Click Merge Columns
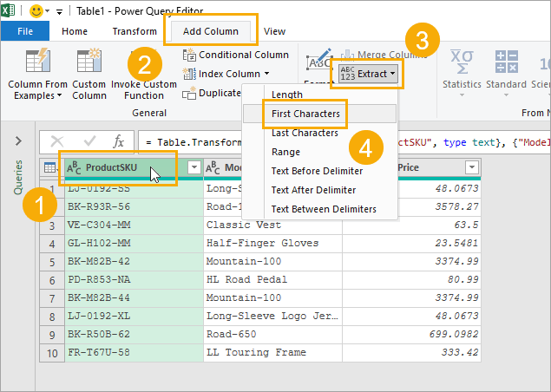 coord(384,55)
